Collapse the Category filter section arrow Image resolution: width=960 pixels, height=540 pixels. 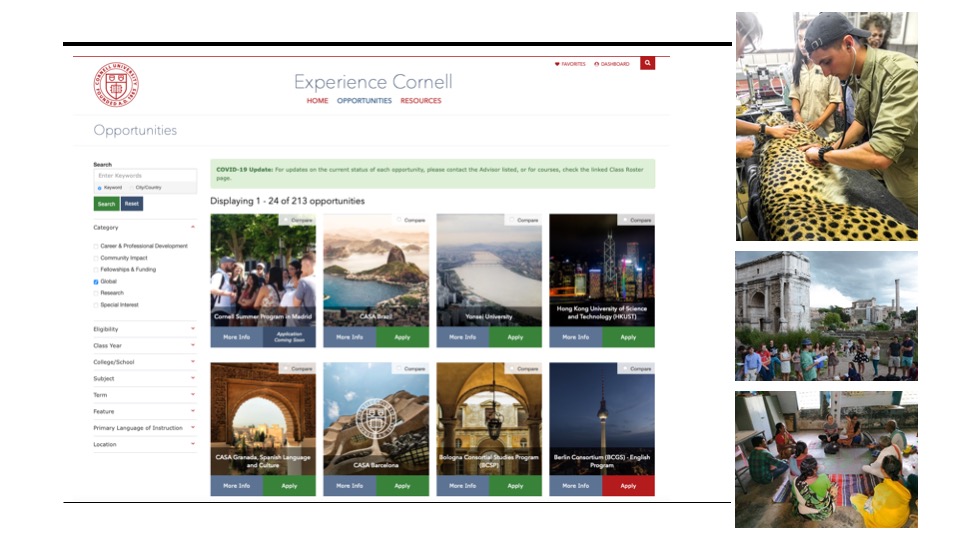pos(192,228)
